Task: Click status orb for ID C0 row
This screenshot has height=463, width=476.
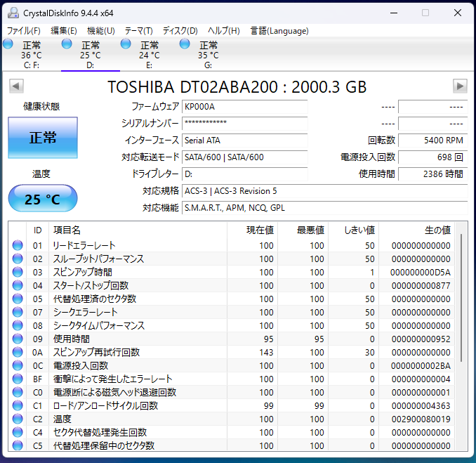Action: [x=18, y=392]
